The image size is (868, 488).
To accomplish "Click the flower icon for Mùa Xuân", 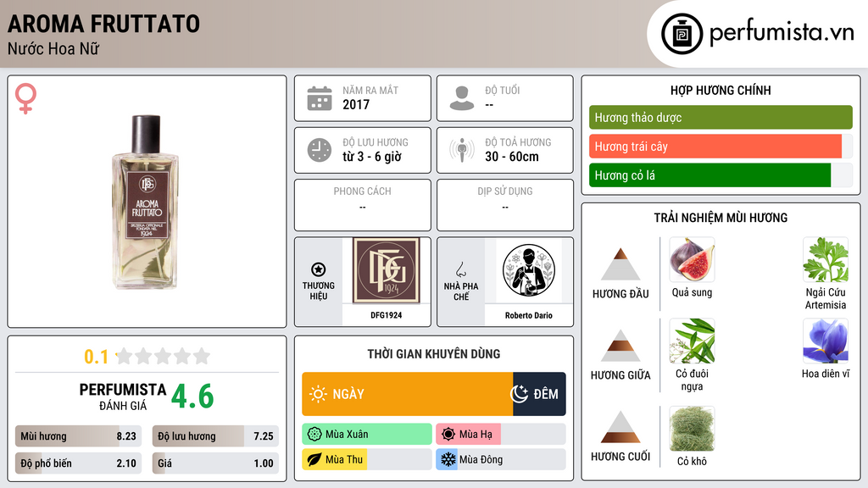I will (x=314, y=435).
